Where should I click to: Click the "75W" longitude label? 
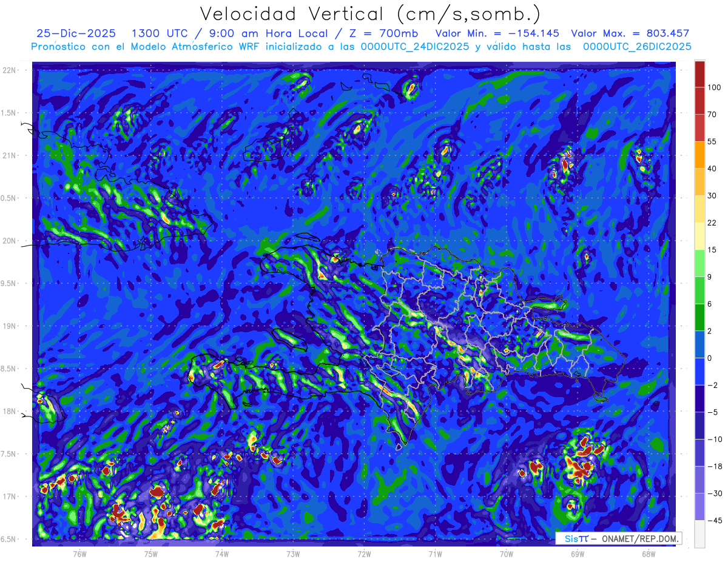151,554
